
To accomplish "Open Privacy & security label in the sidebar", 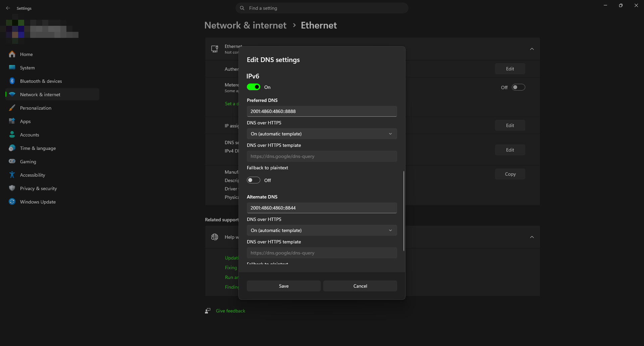I will 39,188.
